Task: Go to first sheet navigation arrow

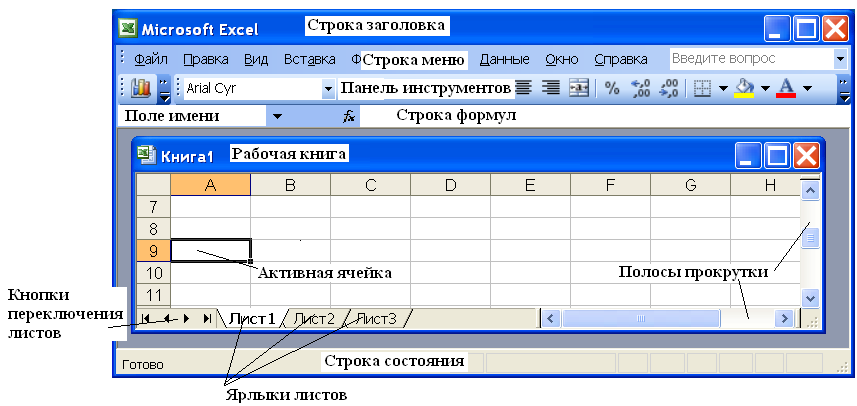Action: 146,318
